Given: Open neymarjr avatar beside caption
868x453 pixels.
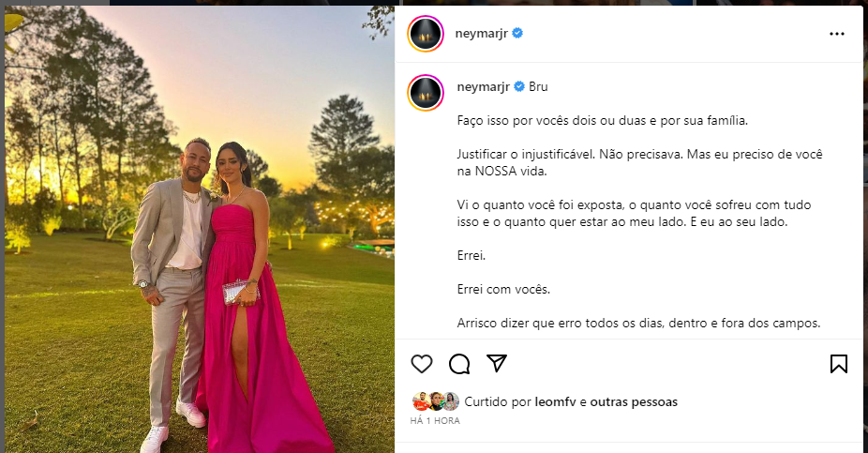Looking at the screenshot, I should tap(426, 93).
